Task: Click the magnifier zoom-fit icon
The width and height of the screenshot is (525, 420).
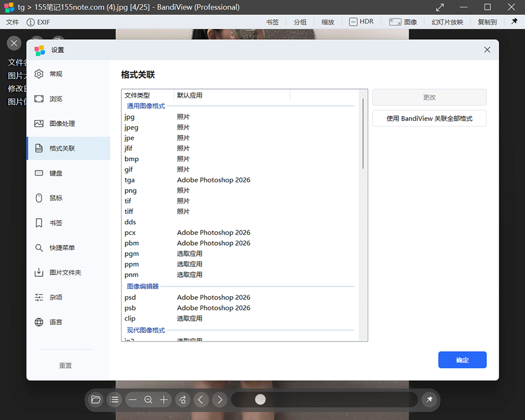Action: [148, 400]
